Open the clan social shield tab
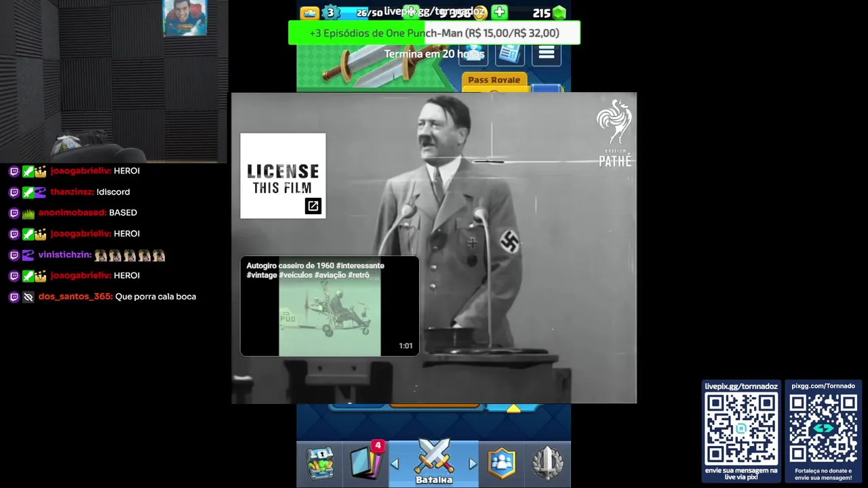 502,464
